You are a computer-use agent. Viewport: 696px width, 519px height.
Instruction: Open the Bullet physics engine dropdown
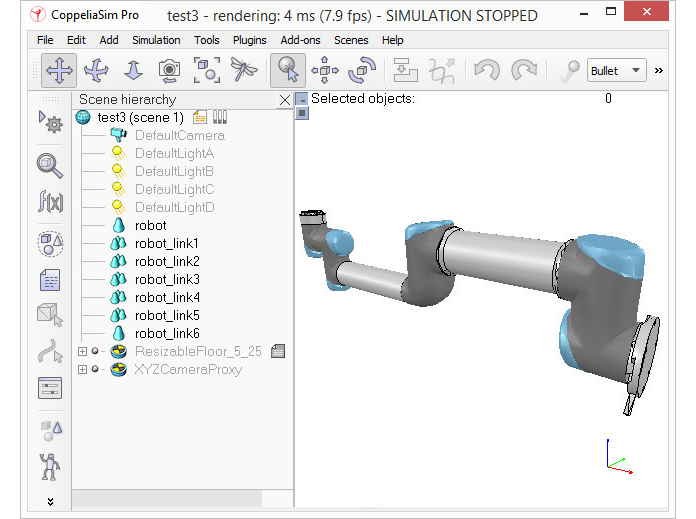[x=616, y=71]
